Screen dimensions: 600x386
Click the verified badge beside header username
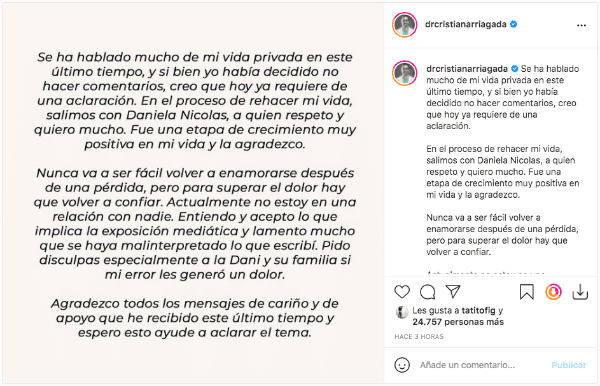click(514, 24)
